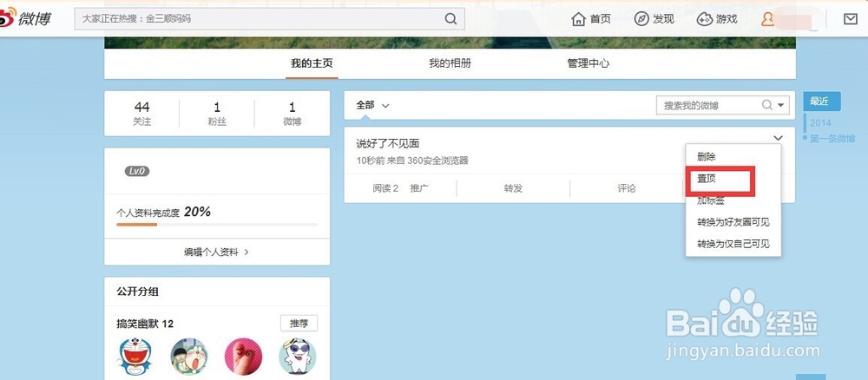
Task: Choose 加标签 from the post menu
Action: 711,200
